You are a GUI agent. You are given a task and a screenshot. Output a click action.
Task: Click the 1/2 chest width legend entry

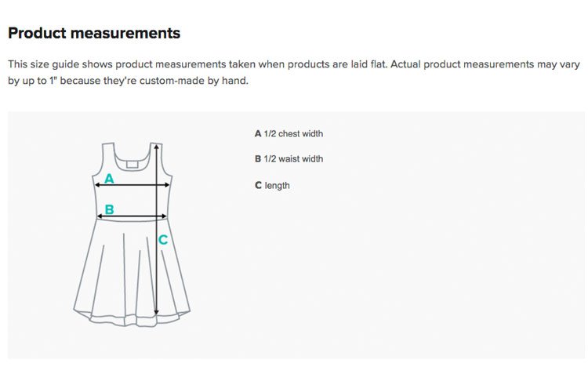pos(289,133)
